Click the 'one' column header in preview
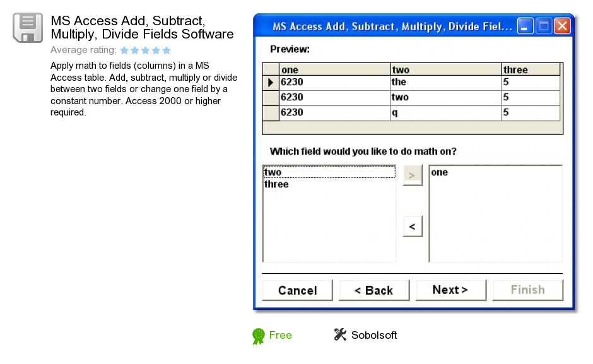Viewport: 593px width, 364px height. [x=334, y=69]
